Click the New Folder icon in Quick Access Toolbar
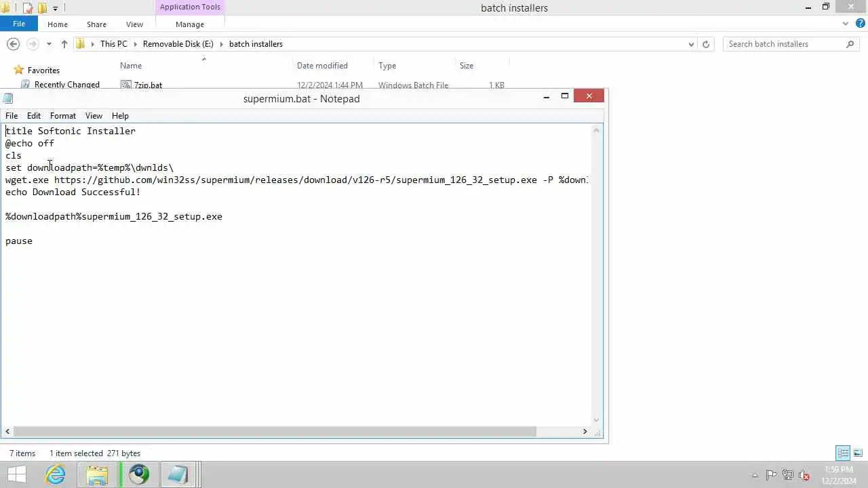The width and height of the screenshot is (868, 488). click(x=42, y=8)
